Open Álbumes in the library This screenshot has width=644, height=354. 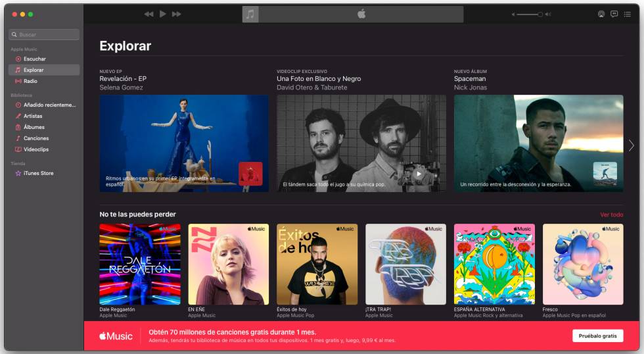[44, 127]
